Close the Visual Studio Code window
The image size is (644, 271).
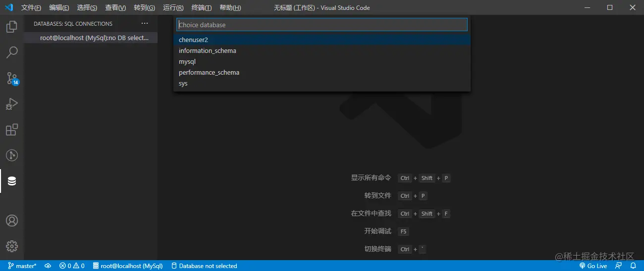tap(633, 7)
